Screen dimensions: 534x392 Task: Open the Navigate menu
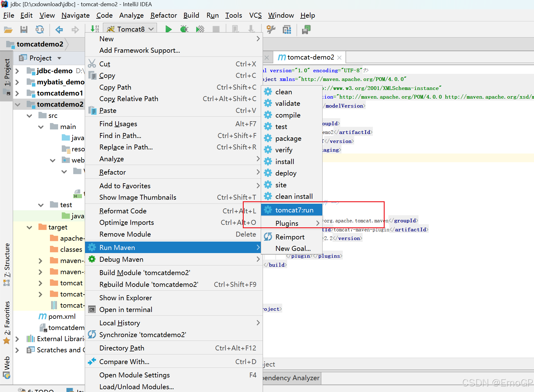point(75,15)
